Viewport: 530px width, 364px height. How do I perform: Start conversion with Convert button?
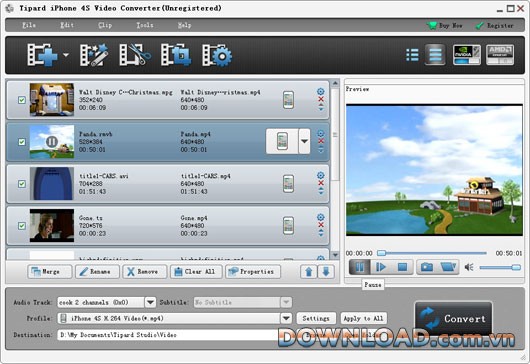click(x=454, y=318)
